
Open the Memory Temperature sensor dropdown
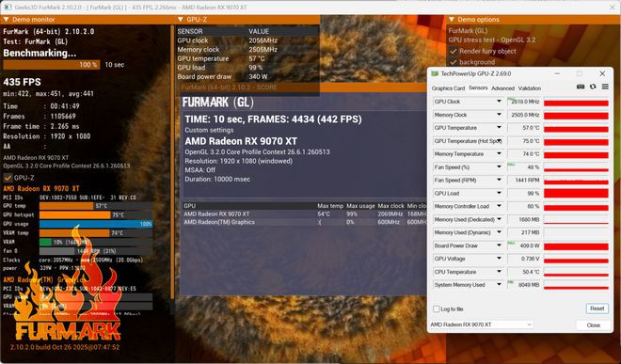click(x=499, y=153)
